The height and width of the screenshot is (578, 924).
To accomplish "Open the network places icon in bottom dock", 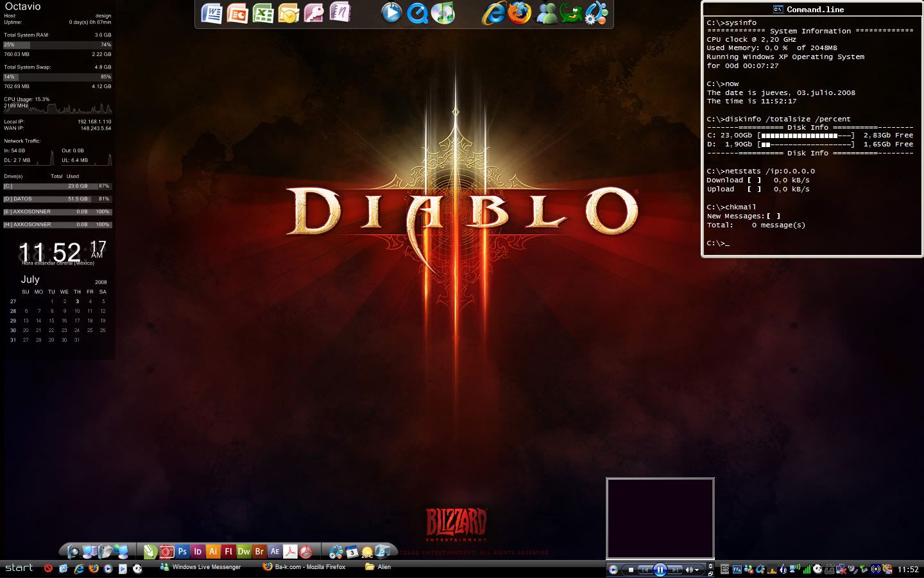I will [121, 552].
